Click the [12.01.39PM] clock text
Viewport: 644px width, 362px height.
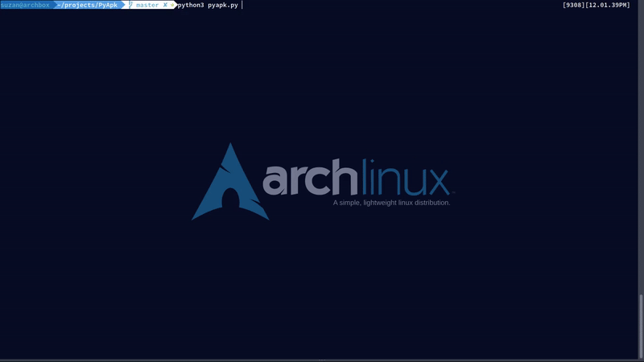(608, 5)
